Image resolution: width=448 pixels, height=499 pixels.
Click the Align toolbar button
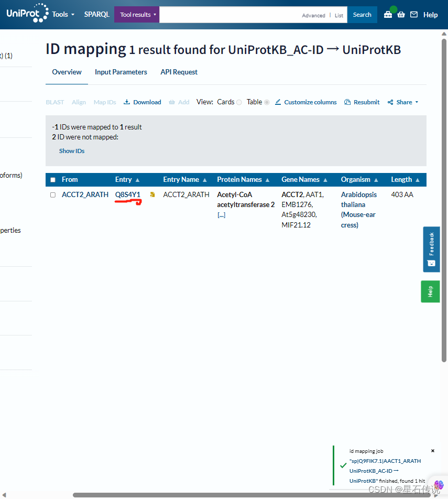point(79,102)
